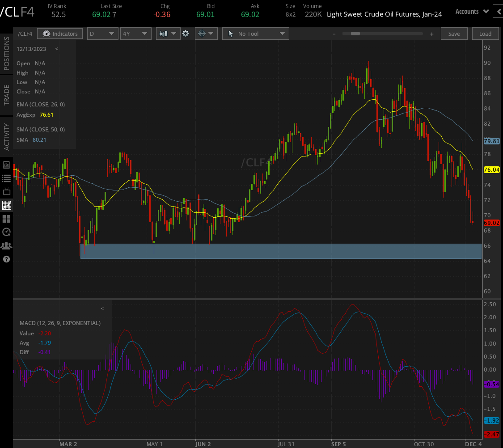The height and width of the screenshot is (448, 503).
Task: Collapse the MACD legend panel arrow
Action: 102,309
